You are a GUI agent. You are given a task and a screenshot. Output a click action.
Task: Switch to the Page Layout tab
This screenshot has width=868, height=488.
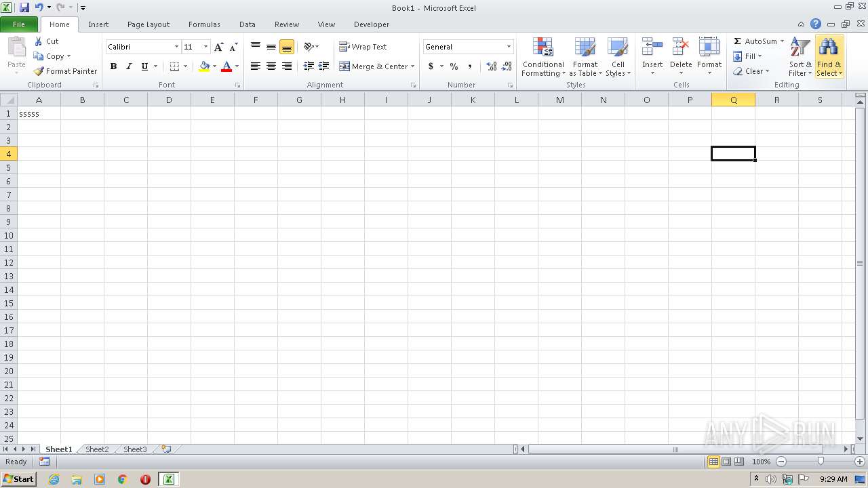(x=149, y=24)
